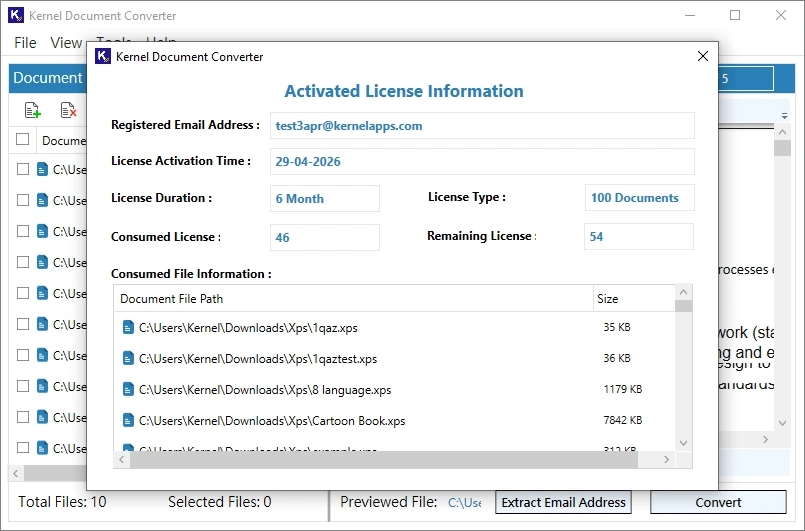Click Kernel logo in dialog title bar

[103, 56]
